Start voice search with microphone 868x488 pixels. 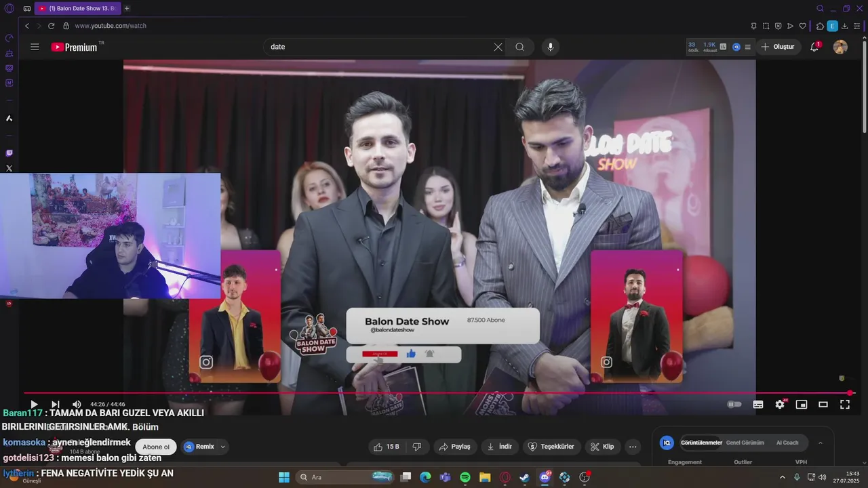tap(550, 47)
